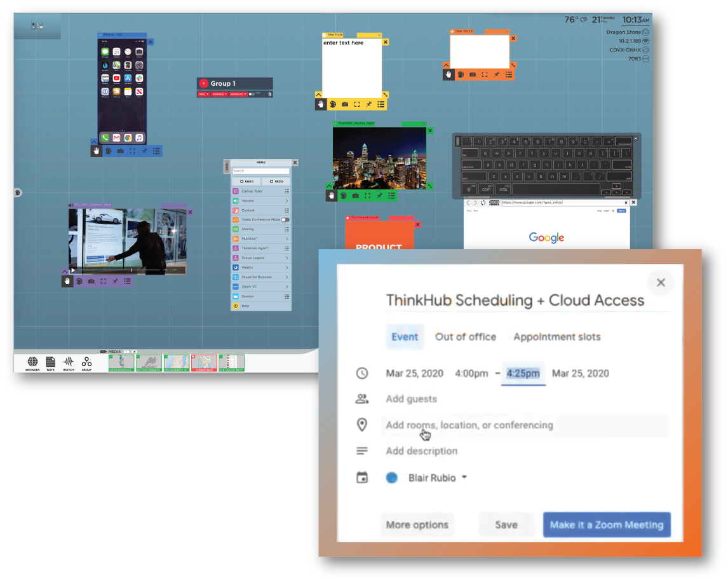
Task: Play the video in the purple window
Action: coord(73,270)
